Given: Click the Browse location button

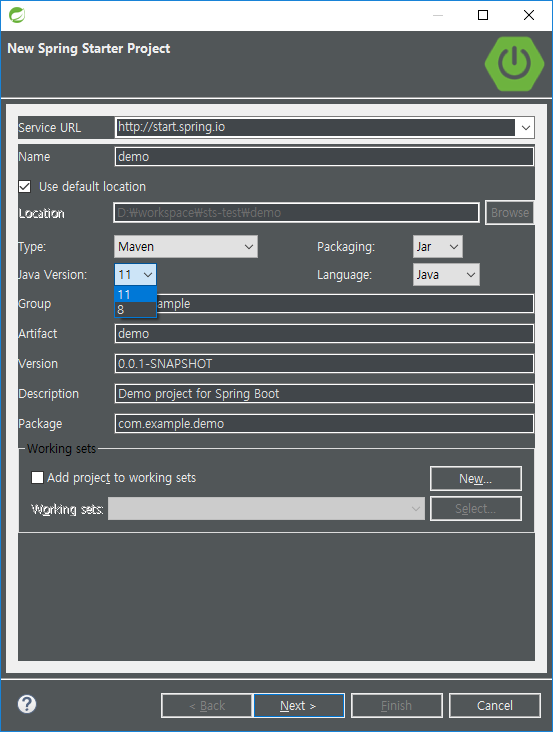Looking at the screenshot, I should click(510, 213).
